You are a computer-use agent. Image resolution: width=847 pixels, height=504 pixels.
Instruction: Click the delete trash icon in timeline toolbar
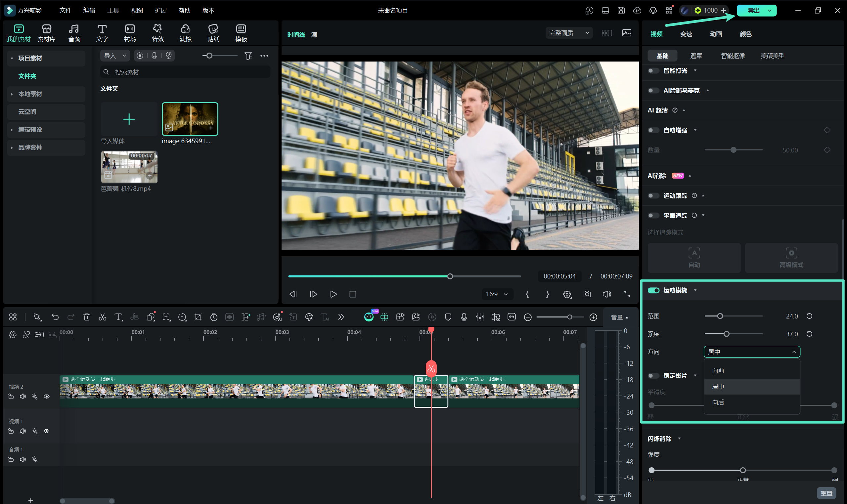tap(87, 317)
